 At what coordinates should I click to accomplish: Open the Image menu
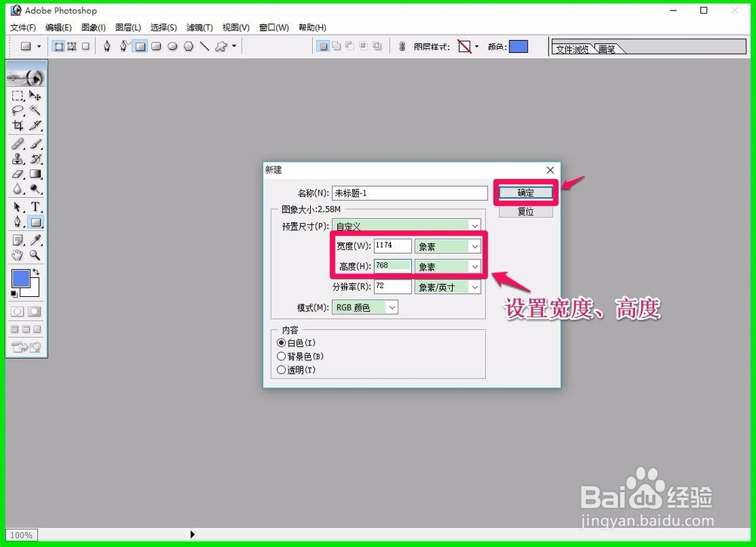click(x=94, y=27)
